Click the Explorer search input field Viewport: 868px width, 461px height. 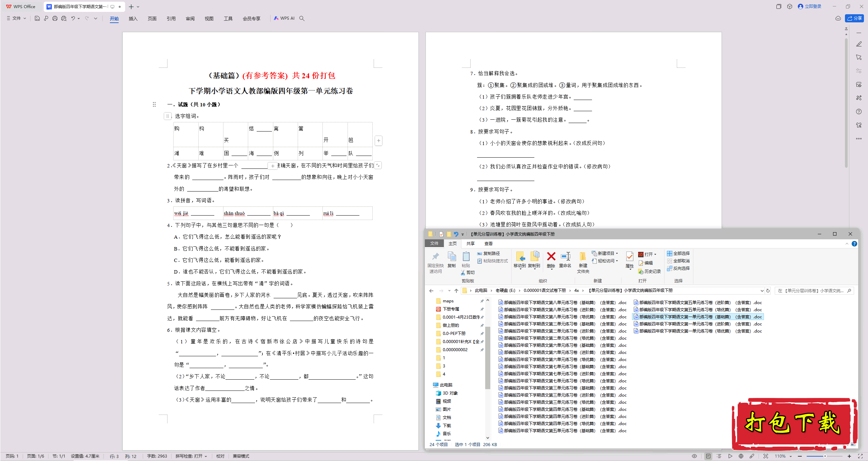814,291
